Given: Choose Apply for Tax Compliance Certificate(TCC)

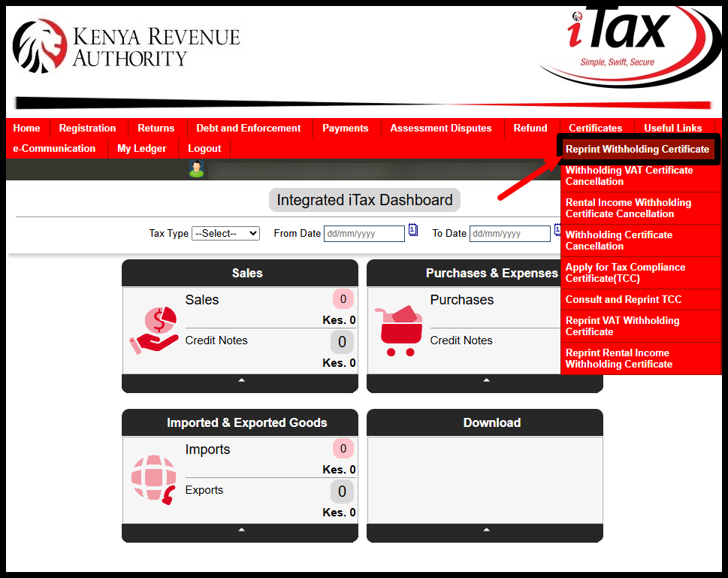Looking at the screenshot, I should click(x=640, y=273).
